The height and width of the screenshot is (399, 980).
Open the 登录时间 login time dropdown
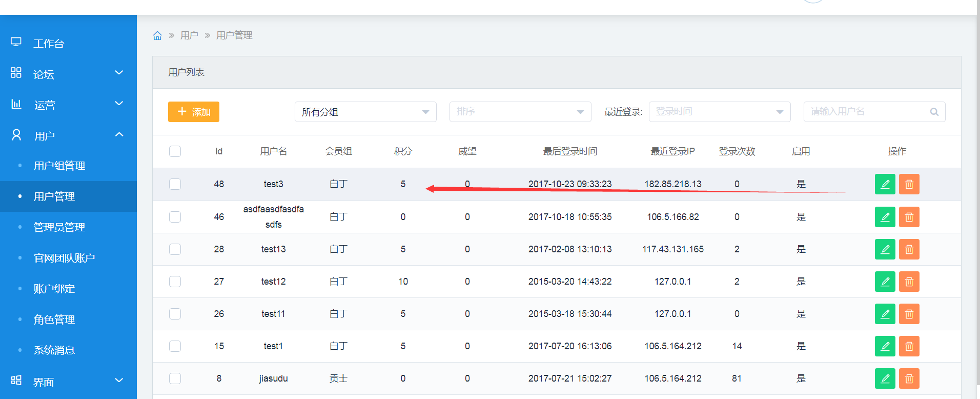tap(719, 112)
